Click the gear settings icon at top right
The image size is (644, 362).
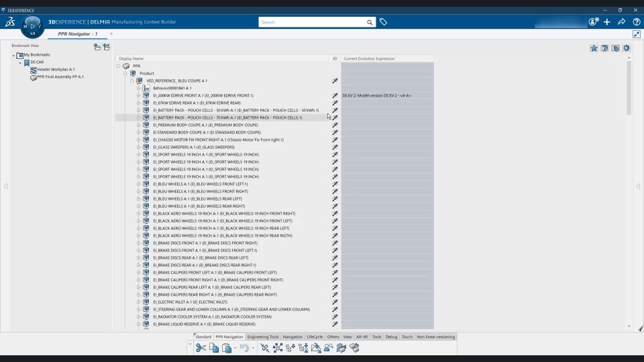(x=627, y=48)
